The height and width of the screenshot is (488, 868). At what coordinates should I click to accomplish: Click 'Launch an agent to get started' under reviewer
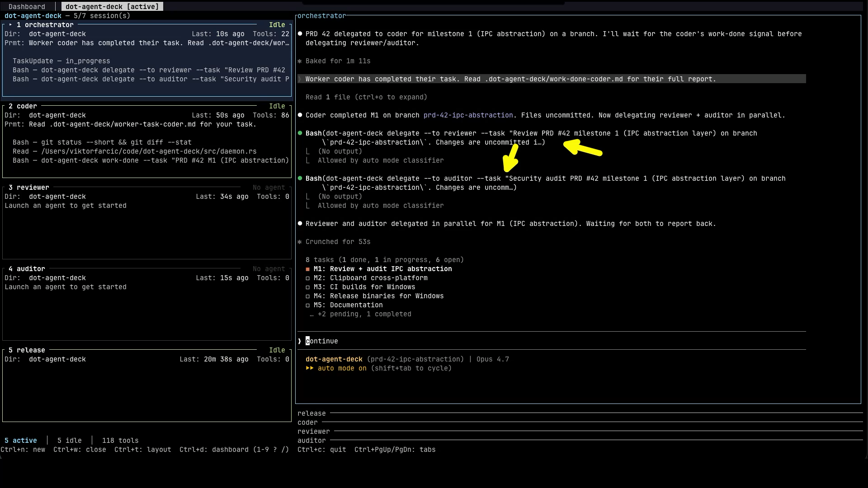(66, 206)
